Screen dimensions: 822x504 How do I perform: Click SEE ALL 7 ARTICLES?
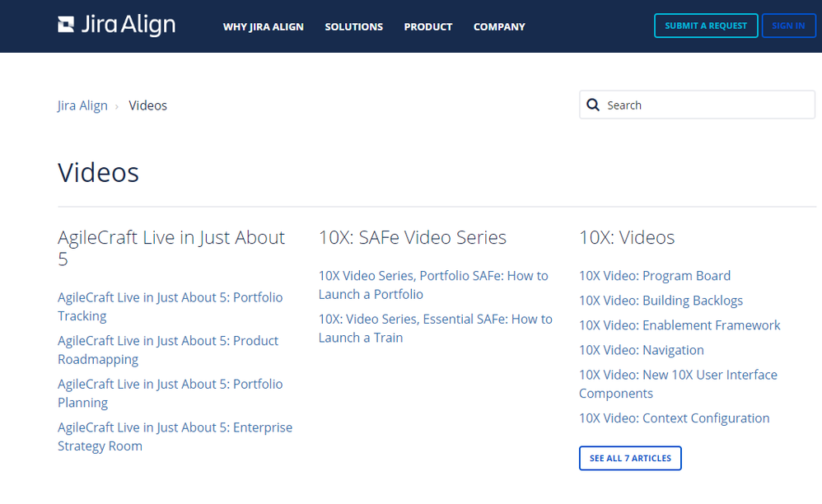(x=630, y=458)
